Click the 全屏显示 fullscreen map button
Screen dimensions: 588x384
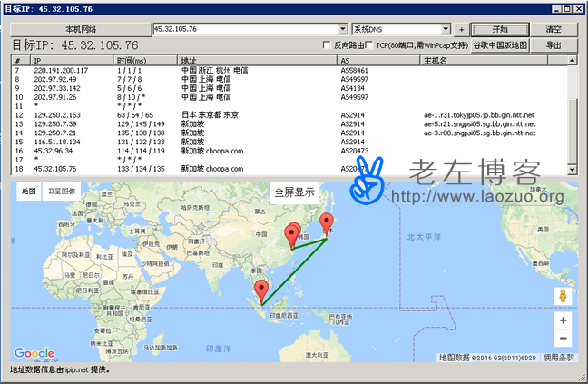point(295,192)
